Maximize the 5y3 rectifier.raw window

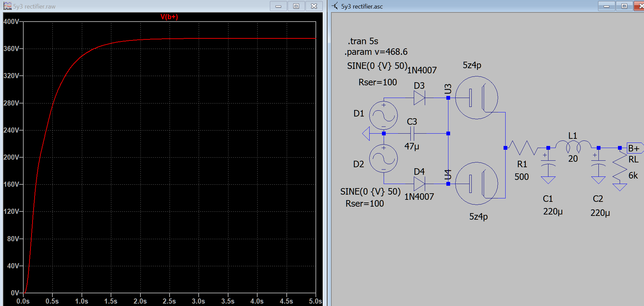coord(296,6)
